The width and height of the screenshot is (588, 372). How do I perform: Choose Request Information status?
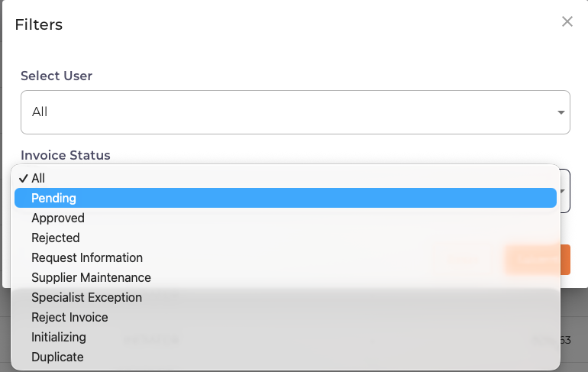[87, 257]
